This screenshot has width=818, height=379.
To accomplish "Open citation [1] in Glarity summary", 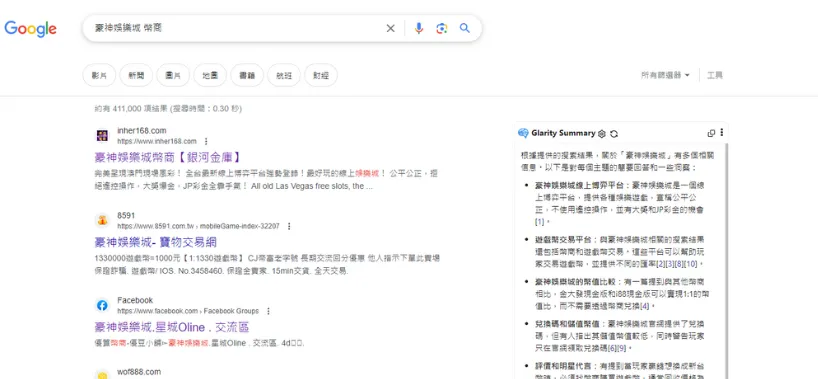I will point(539,222).
